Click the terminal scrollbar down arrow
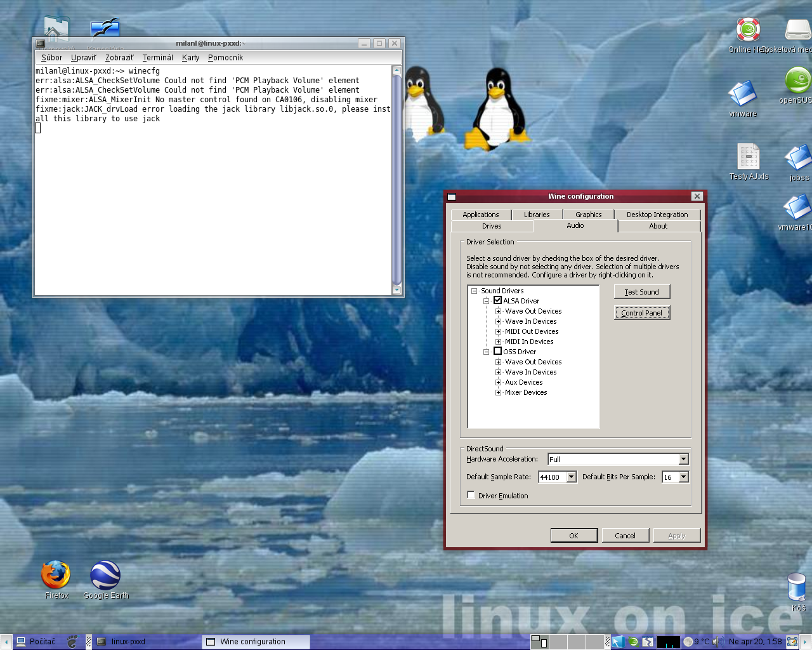812x650 pixels. [397, 290]
